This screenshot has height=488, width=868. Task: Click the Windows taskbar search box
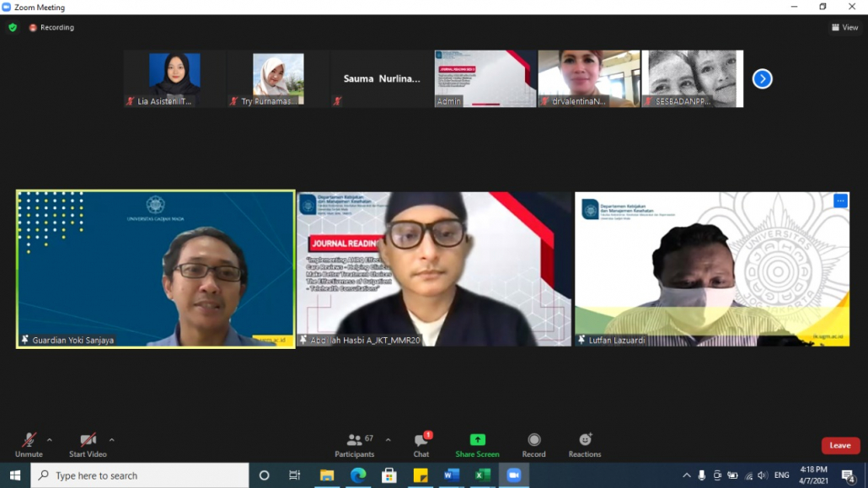click(140, 475)
